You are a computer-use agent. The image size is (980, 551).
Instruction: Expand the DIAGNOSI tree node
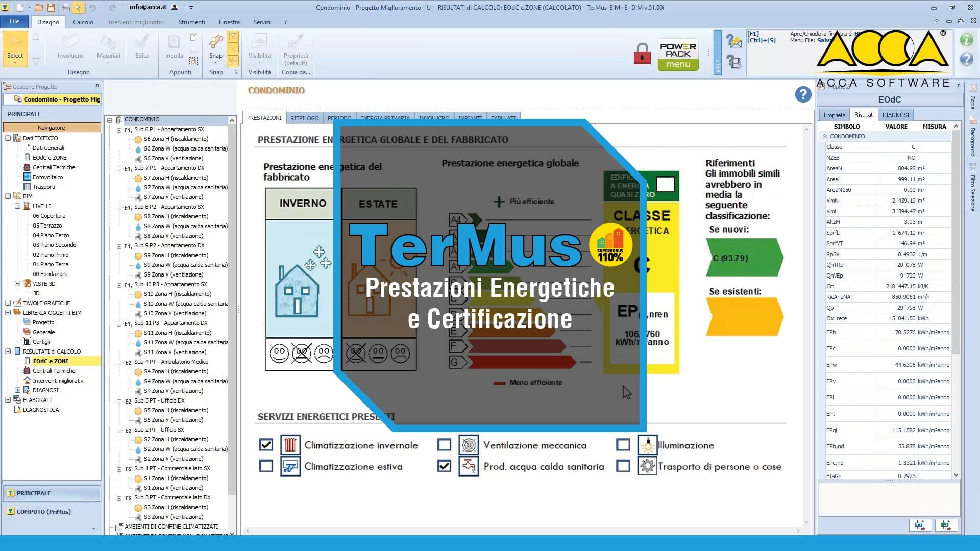pos(17,390)
